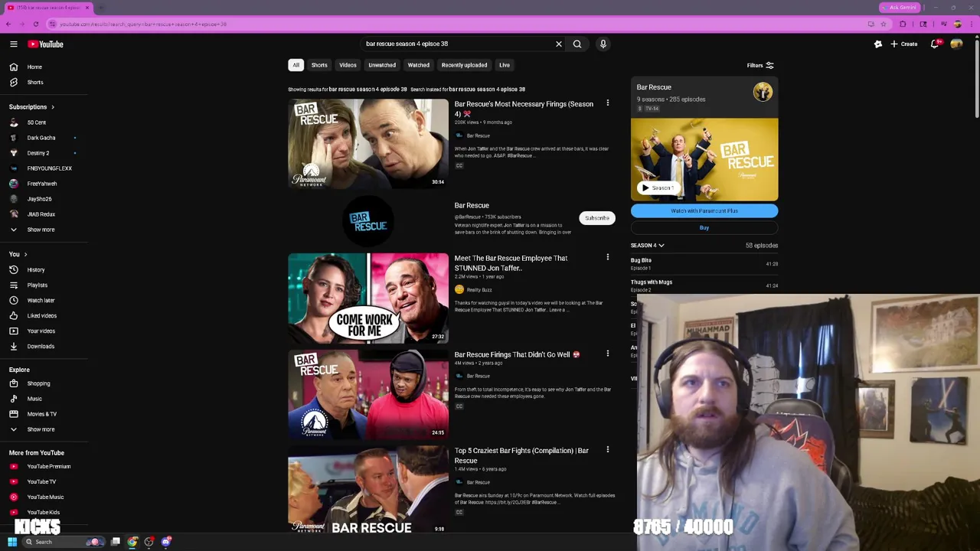Open the Filters options

pyautogui.click(x=760, y=66)
